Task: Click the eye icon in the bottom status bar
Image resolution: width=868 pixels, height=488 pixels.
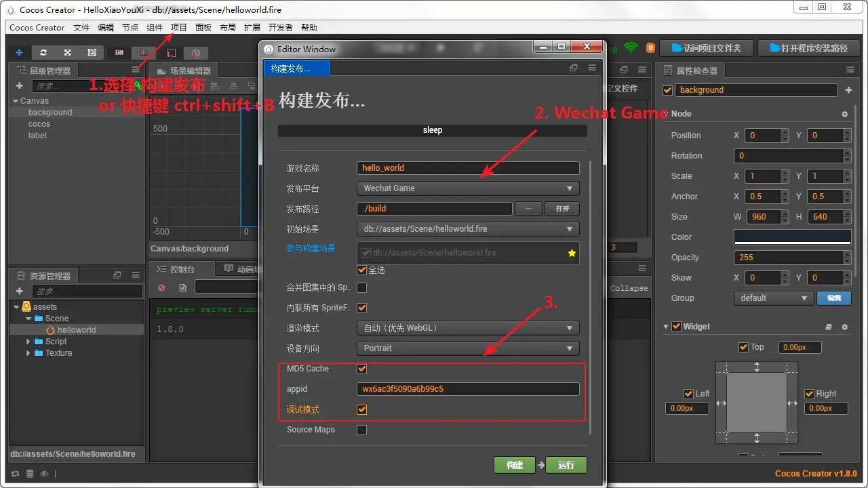Action: [44, 474]
